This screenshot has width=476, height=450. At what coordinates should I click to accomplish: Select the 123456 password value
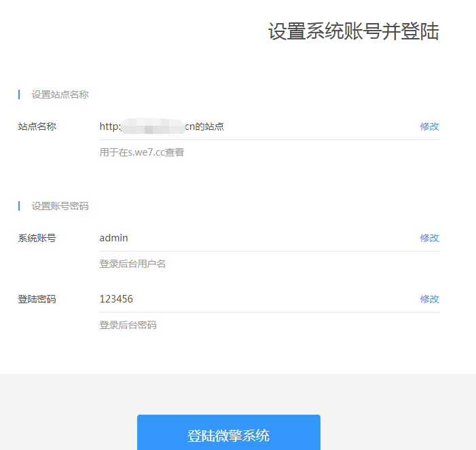(116, 299)
